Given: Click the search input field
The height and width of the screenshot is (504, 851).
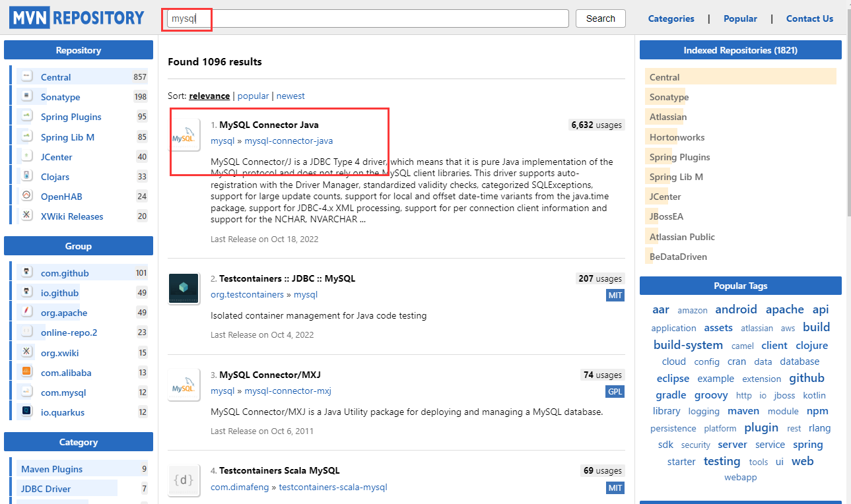Looking at the screenshot, I should (x=368, y=18).
